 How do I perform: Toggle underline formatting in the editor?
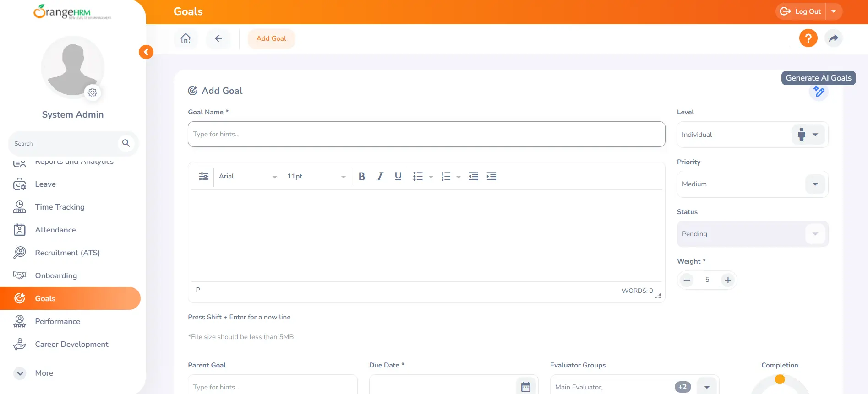coord(398,176)
